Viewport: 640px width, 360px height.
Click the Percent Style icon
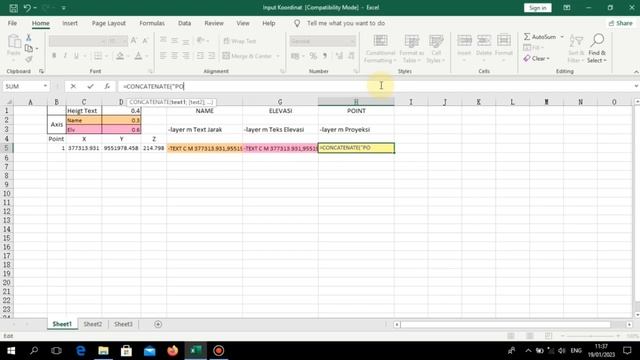[313, 56]
